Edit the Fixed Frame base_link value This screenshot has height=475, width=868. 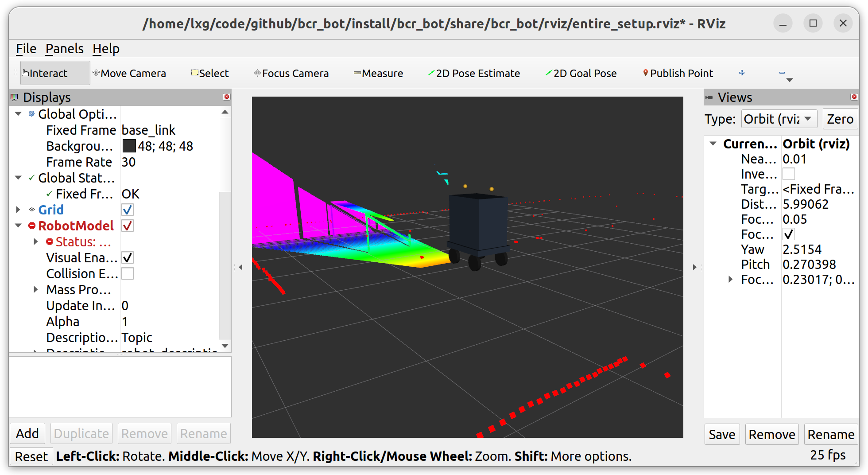pyautogui.click(x=169, y=130)
